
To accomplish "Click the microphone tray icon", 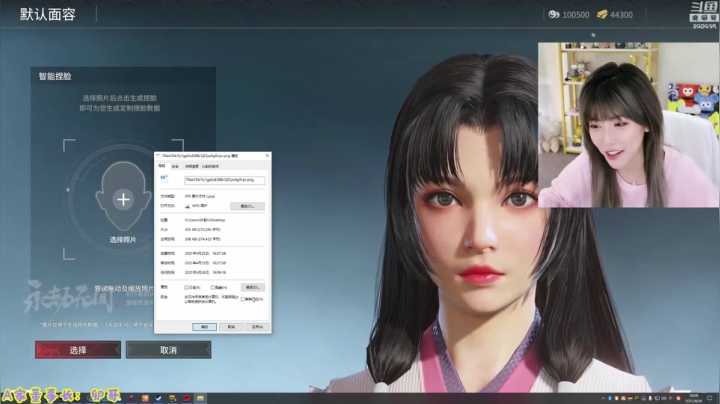I will coord(650,398).
